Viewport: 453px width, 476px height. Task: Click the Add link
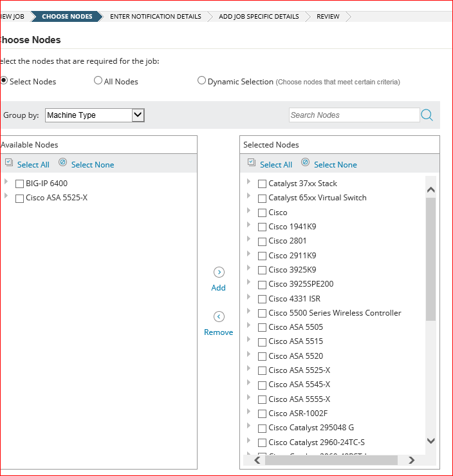pyautogui.click(x=218, y=288)
